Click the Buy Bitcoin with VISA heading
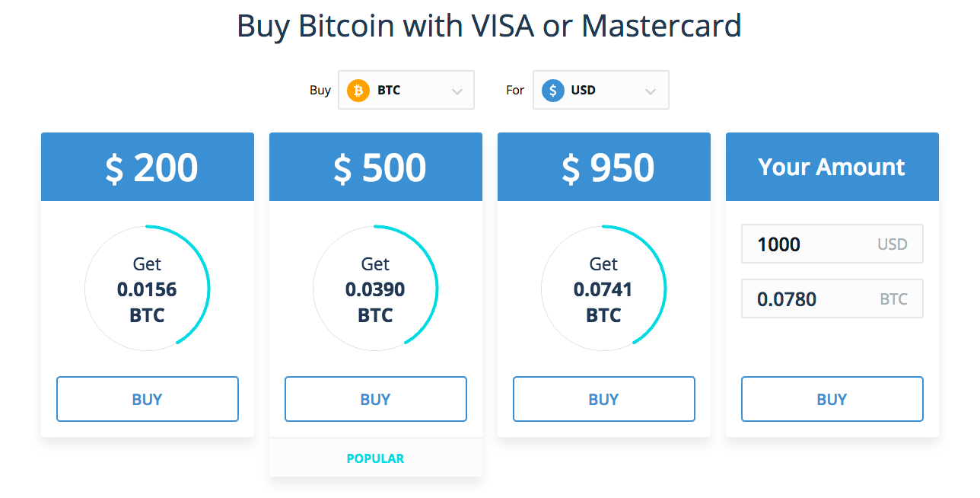The image size is (980, 498). (x=489, y=26)
